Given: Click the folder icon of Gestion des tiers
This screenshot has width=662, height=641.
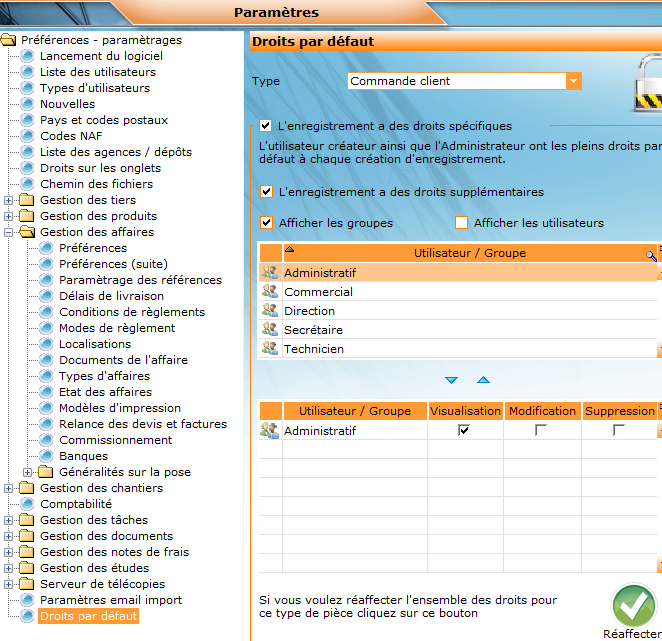Looking at the screenshot, I should click(x=27, y=200).
